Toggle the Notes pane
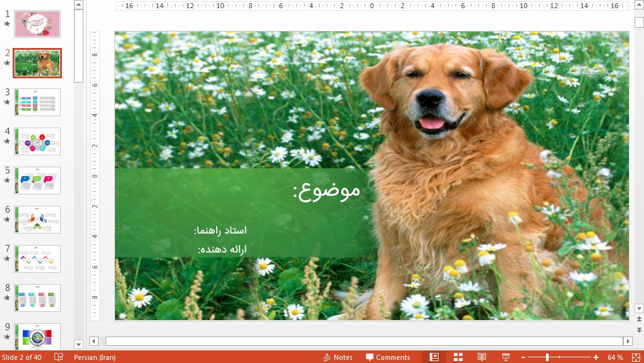Screen dimensions: 644x363 [337, 357]
